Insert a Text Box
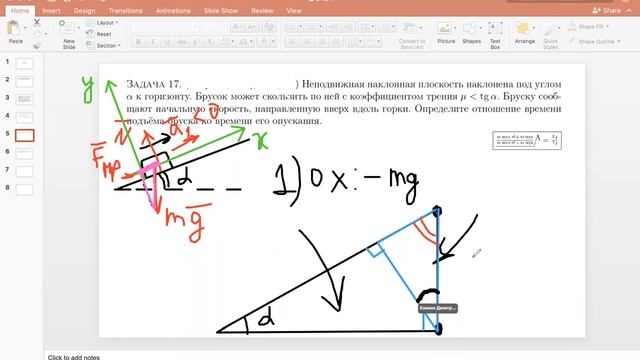The height and width of the screenshot is (360, 640). (x=495, y=35)
